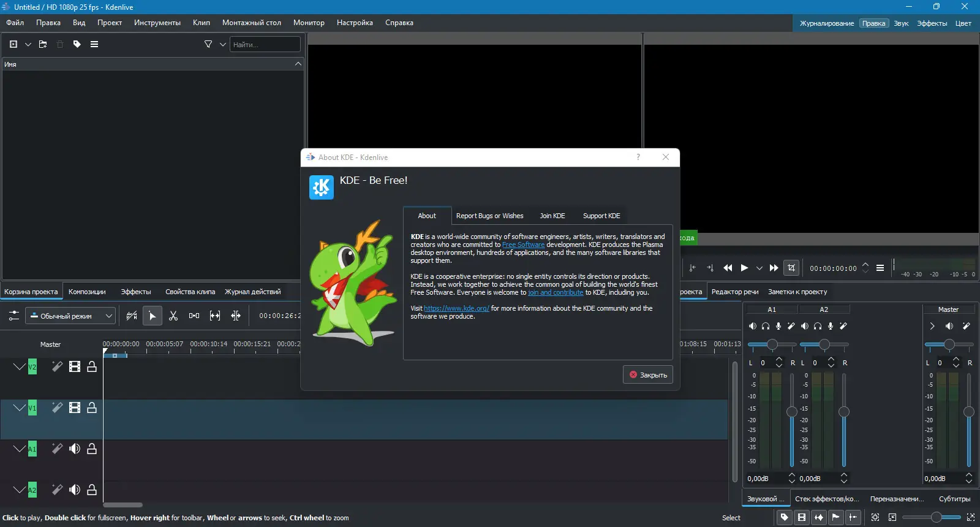Switch to the Звук workspace layout
980x527 pixels.
point(901,23)
